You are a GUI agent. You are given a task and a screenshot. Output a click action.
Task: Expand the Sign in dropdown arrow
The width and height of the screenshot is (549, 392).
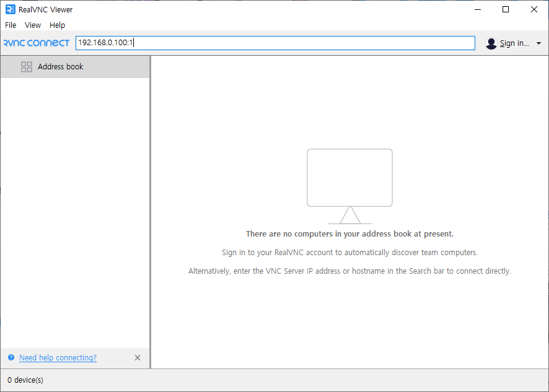[538, 43]
